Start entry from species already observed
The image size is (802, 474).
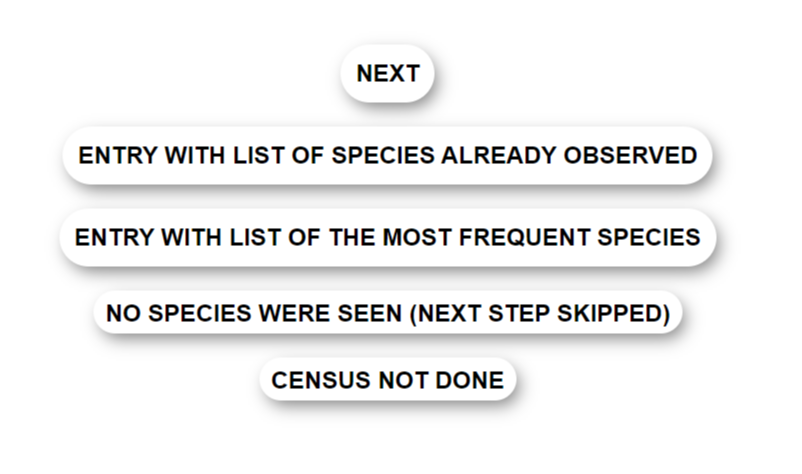[387, 156]
